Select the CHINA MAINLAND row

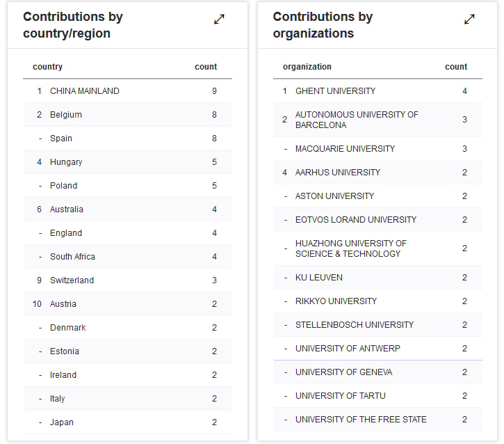[85, 91]
